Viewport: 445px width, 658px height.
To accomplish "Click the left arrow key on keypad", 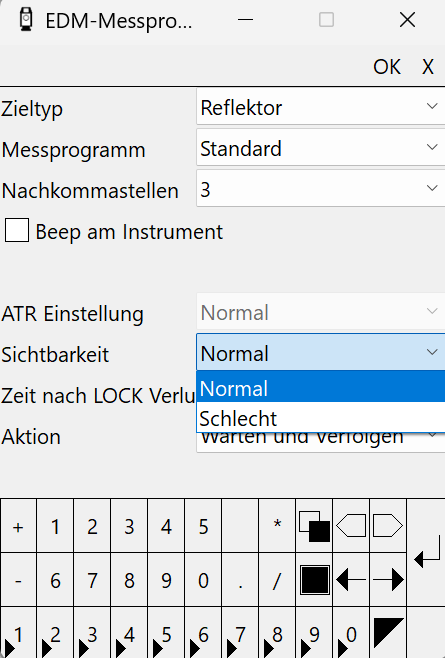I will [351, 580].
